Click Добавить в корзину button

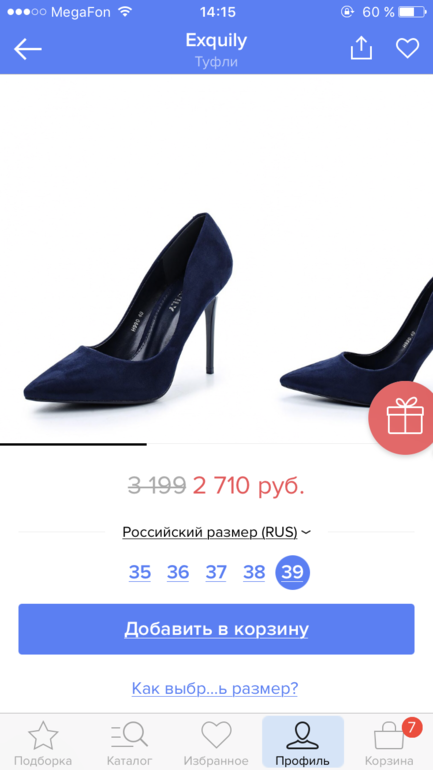pyautogui.click(x=216, y=629)
